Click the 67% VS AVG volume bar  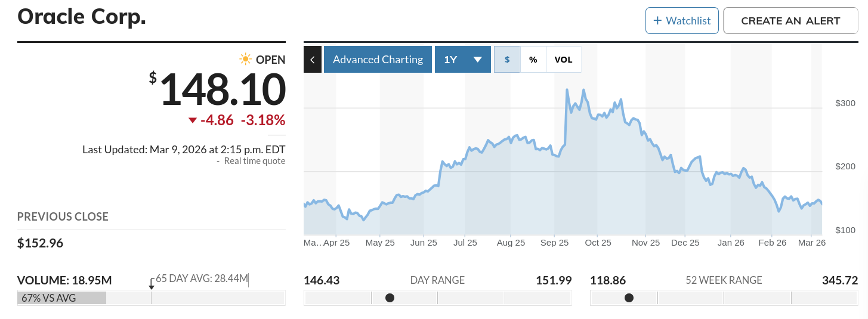tap(61, 298)
